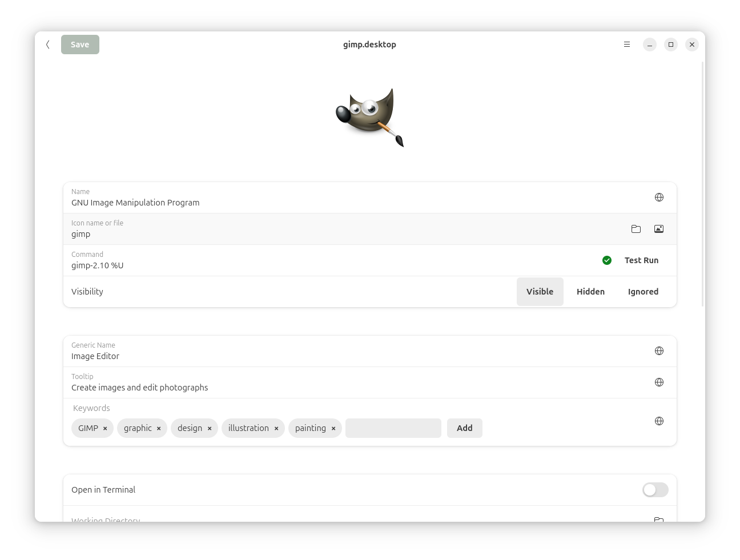The width and height of the screenshot is (740, 560).
Task: Click the 'GIMP' keyword text
Action: 88,428
